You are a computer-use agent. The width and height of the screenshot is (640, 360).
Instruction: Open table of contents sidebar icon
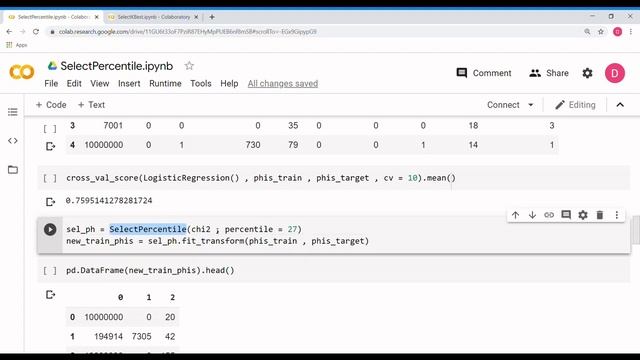13,112
